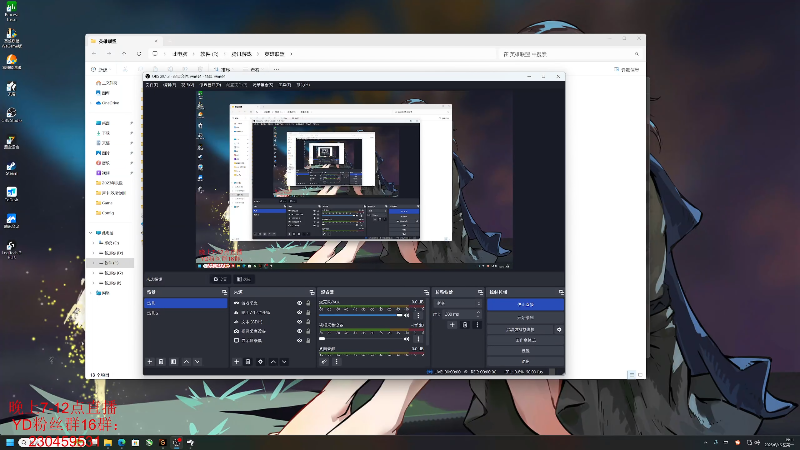Open source properties gear in Sources toolbar
This screenshot has height=450, width=800.
(260, 362)
